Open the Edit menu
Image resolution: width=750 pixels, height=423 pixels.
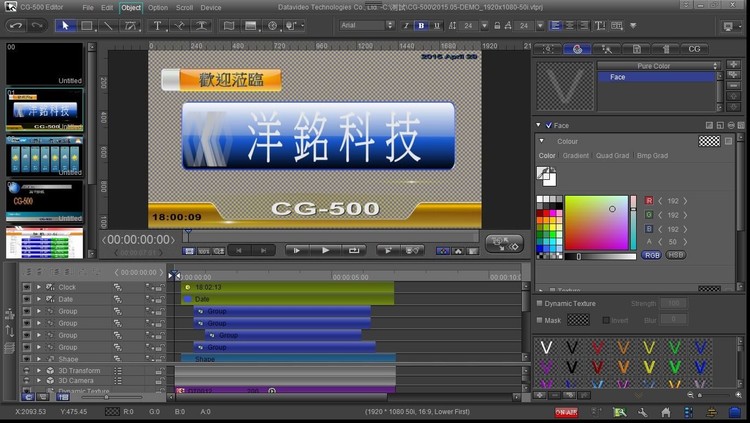[x=107, y=7]
